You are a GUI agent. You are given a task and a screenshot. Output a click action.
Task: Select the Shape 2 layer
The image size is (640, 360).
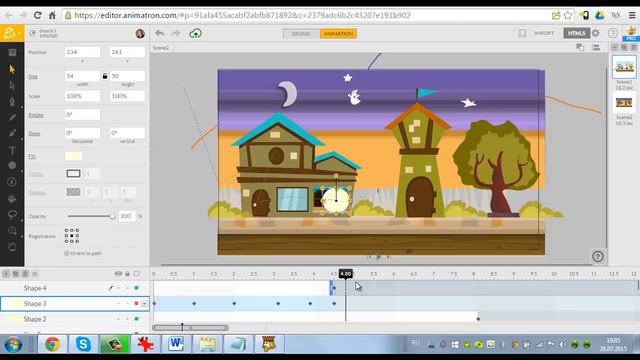point(76,319)
